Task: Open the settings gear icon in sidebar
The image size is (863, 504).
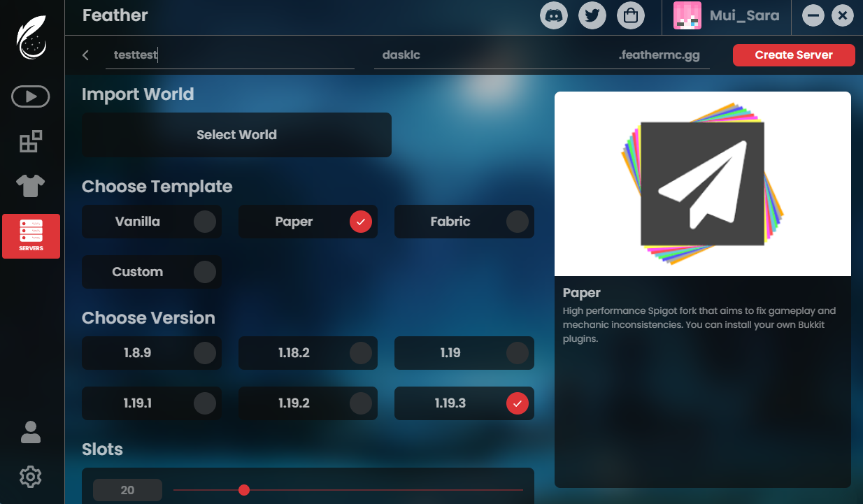Action: 31,477
